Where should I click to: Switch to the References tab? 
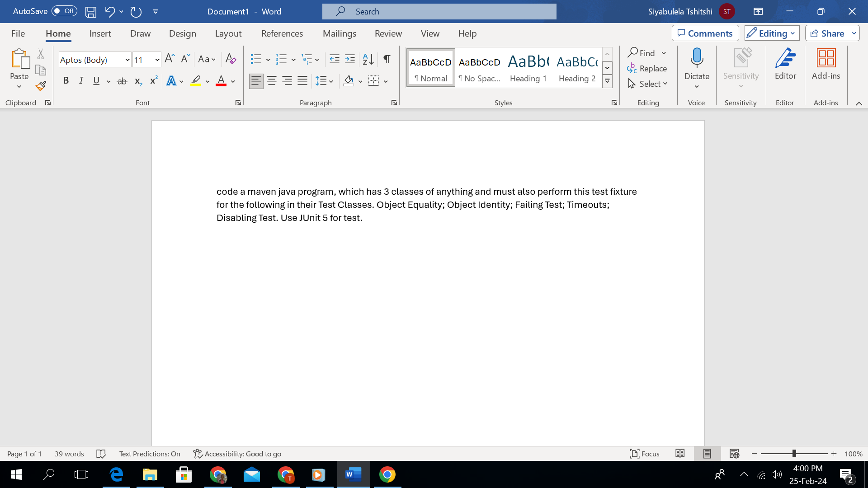[x=282, y=33]
